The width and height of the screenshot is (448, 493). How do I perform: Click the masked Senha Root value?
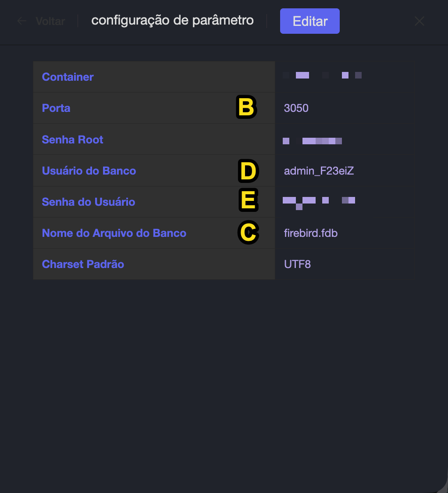pyautogui.click(x=312, y=141)
